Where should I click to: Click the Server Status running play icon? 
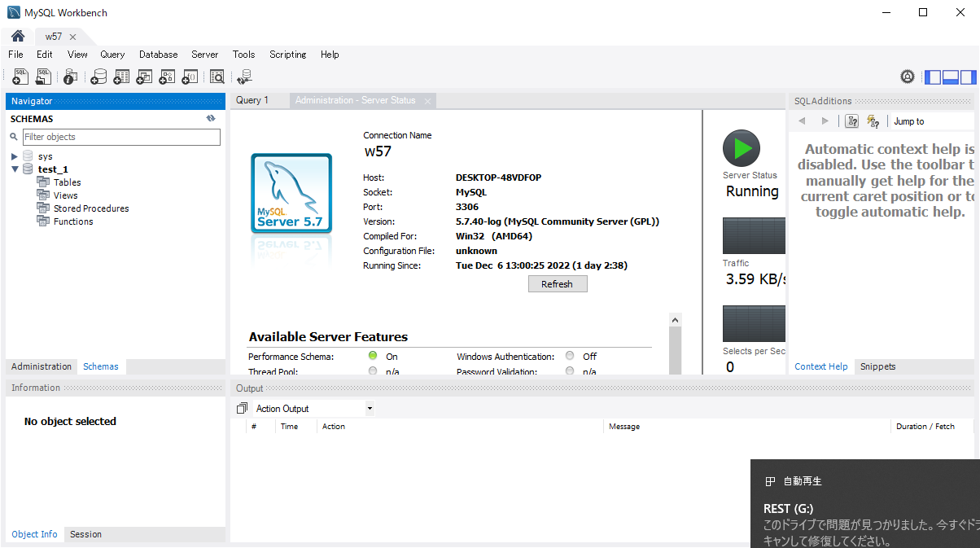click(742, 148)
